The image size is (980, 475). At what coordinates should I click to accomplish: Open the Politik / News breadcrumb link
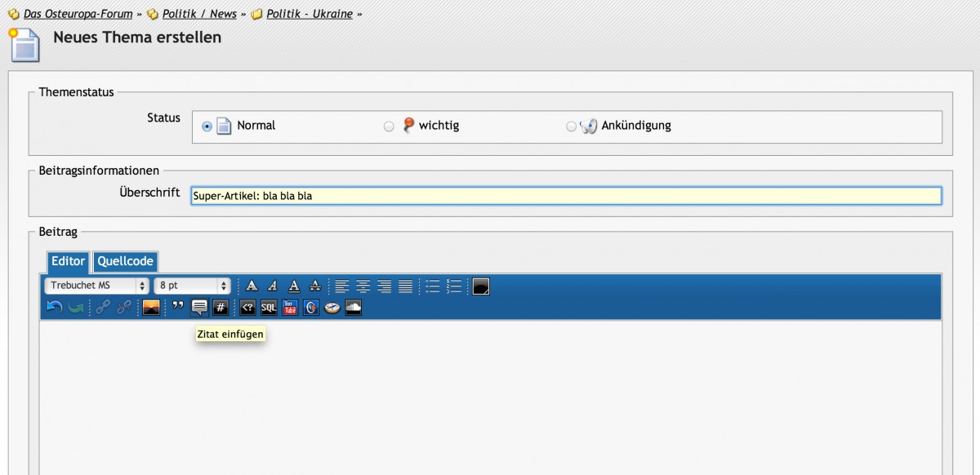(199, 14)
